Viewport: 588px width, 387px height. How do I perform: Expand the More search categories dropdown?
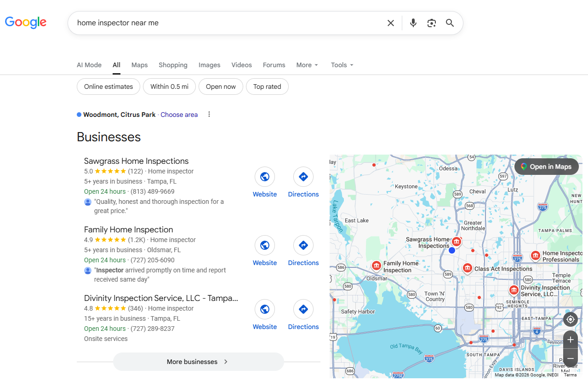pos(307,65)
